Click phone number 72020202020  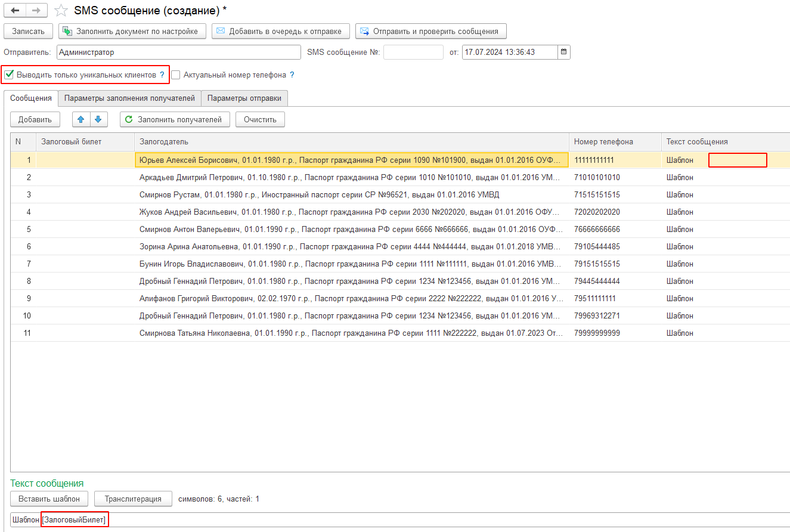click(597, 212)
